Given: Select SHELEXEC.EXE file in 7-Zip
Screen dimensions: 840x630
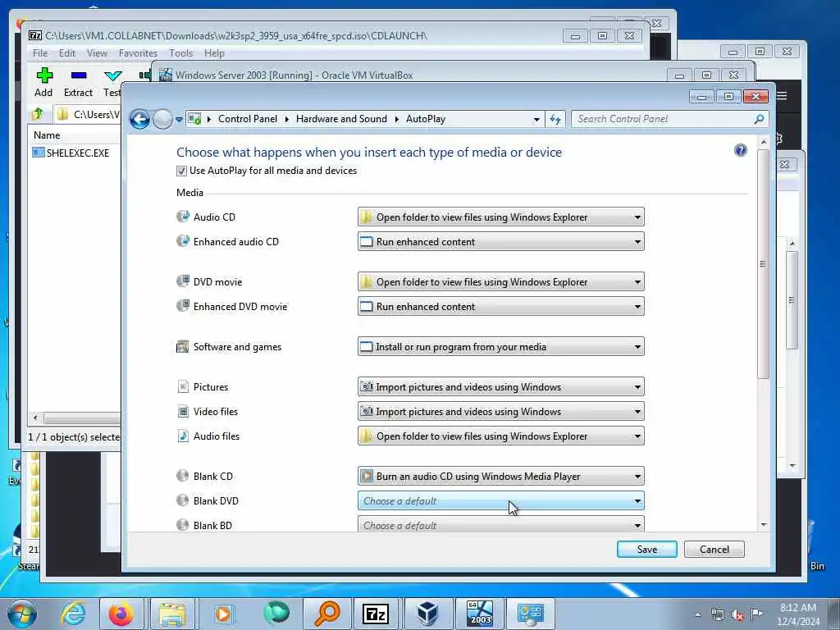Looking at the screenshot, I should click(x=71, y=153).
